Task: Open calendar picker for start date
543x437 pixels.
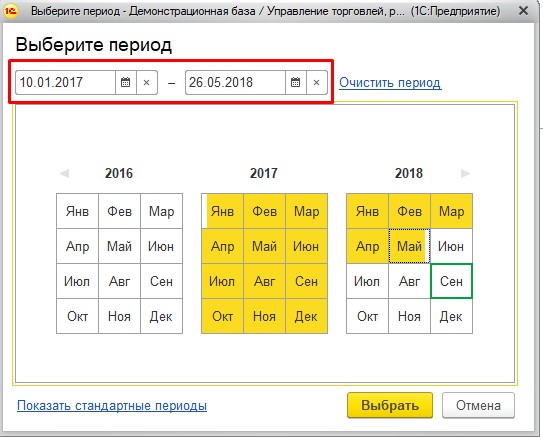Action: tap(126, 82)
